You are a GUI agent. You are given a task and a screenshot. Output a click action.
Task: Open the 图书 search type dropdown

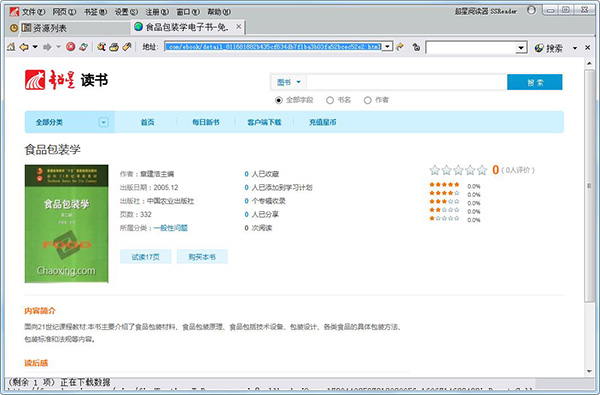pyautogui.click(x=289, y=82)
